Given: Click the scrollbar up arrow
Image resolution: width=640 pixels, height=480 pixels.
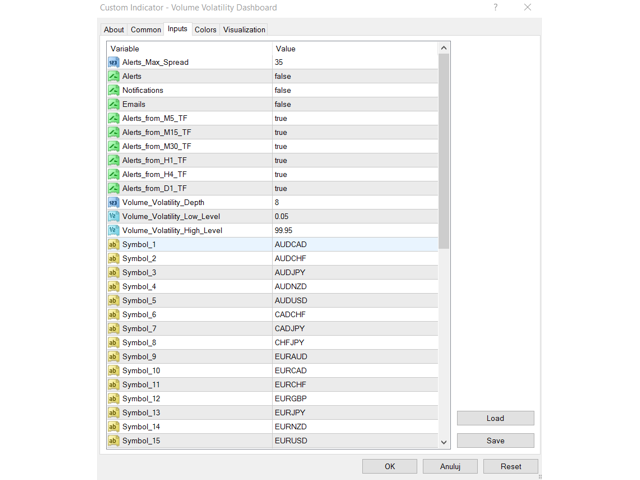Looking at the screenshot, I should (x=444, y=48).
